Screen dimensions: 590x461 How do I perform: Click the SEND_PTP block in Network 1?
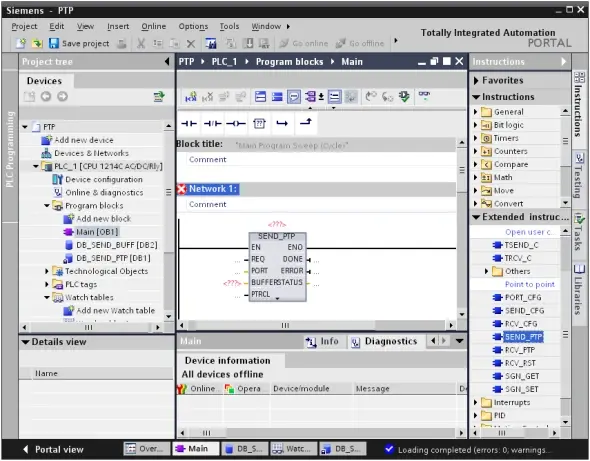(x=278, y=267)
